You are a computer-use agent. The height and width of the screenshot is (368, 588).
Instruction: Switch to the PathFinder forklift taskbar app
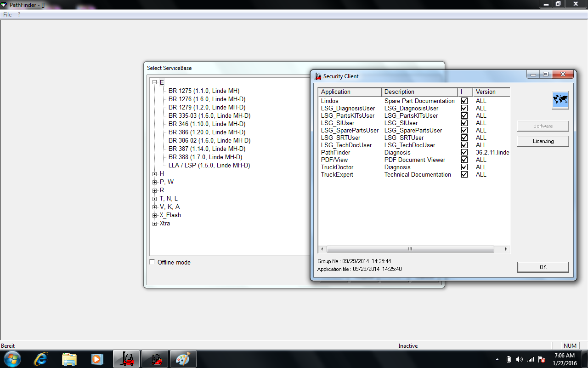(126, 359)
